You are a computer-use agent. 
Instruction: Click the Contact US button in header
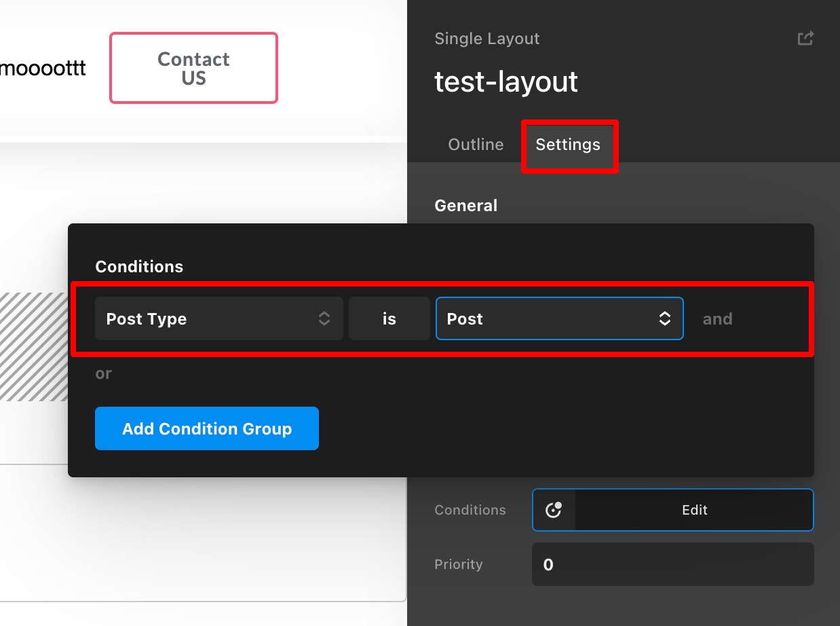click(193, 68)
